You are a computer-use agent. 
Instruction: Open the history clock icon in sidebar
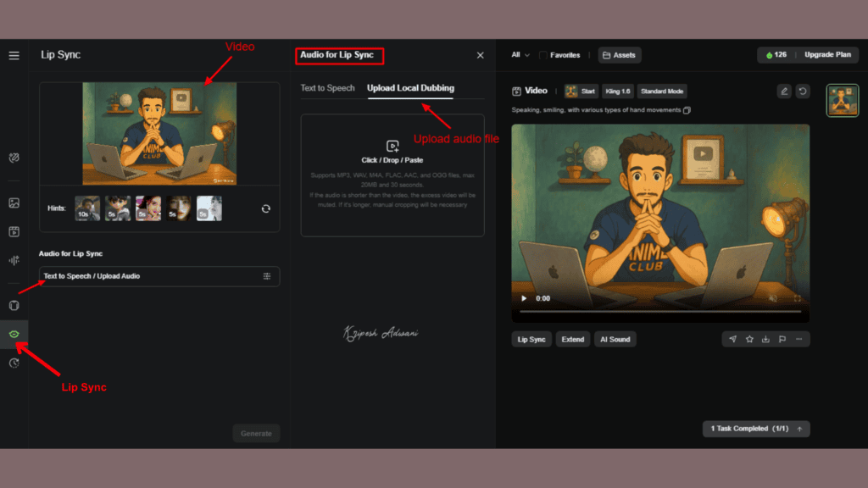[14, 363]
